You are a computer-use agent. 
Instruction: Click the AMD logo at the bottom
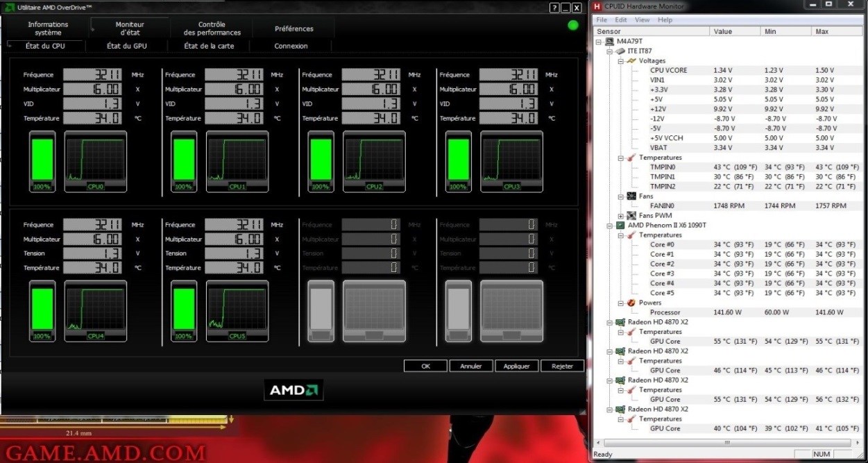293,390
